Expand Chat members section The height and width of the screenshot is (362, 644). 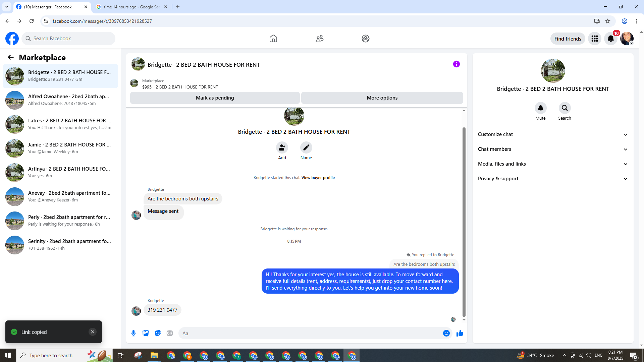(553, 149)
